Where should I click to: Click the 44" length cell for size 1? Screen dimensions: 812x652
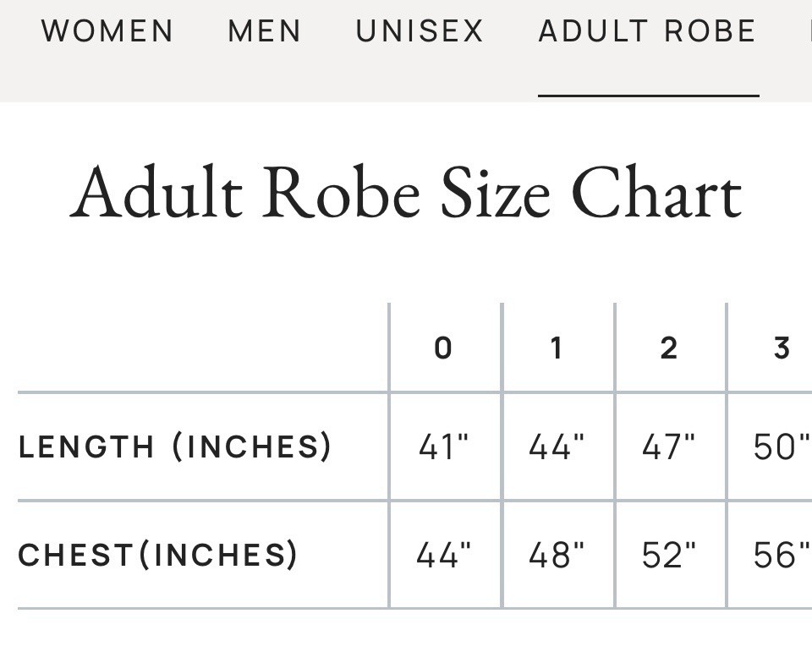tap(557, 447)
